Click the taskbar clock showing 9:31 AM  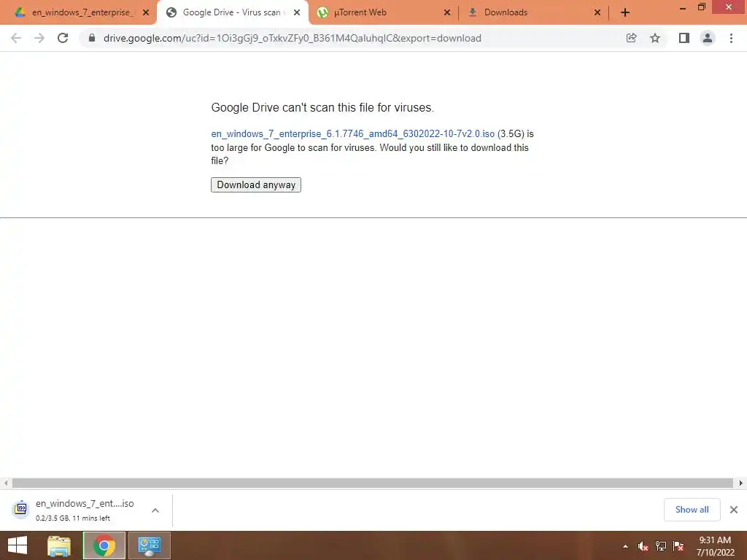point(716,546)
